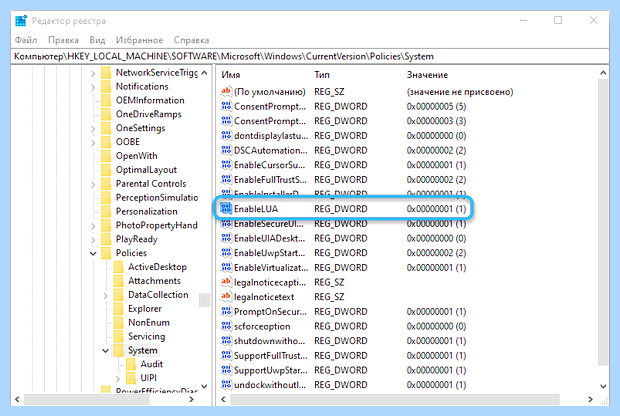Click the value list's vertical scrollbar down arrow
The height and width of the screenshot is (416, 620).
[603, 386]
